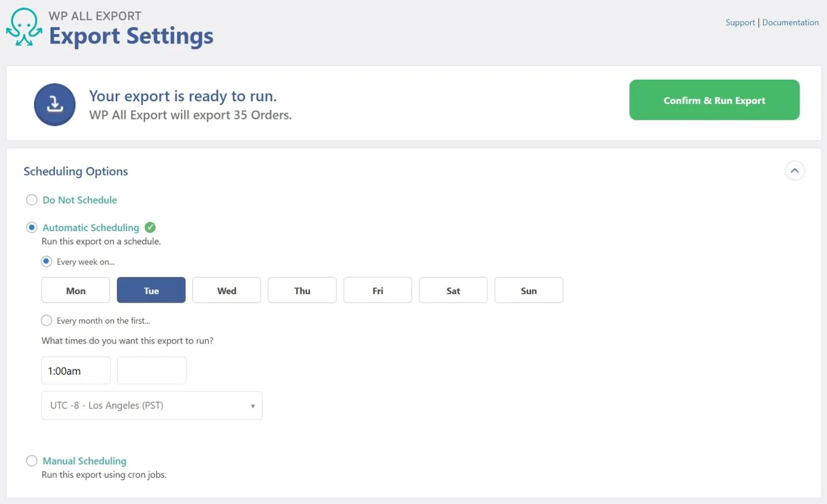Open the timezone dropdown
The height and width of the screenshot is (504, 827).
click(x=151, y=405)
